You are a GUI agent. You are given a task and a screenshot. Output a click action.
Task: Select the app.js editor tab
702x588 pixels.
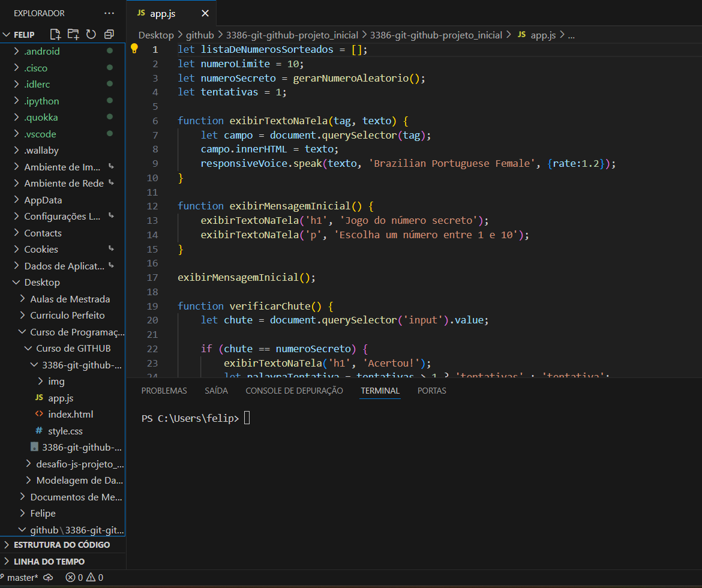[x=171, y=13]
